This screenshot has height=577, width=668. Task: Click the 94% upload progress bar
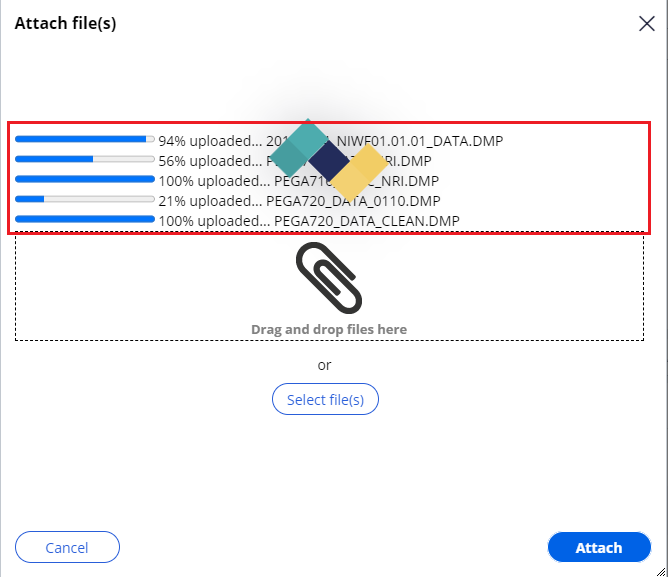click(x=85, y=139)
